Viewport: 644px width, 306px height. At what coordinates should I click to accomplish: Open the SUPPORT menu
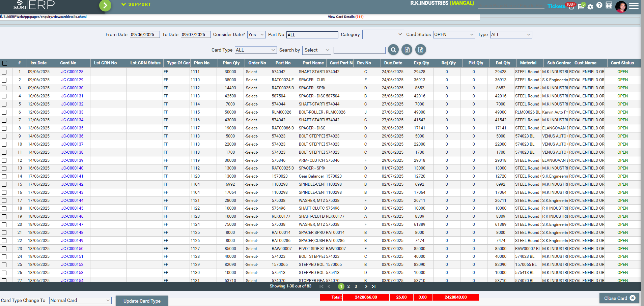coord(136,4)
